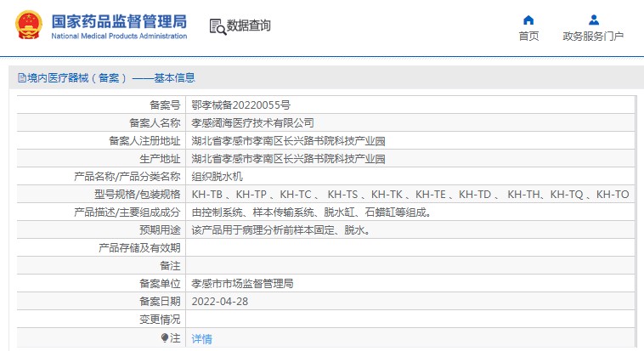The image size is (644, 351).
Task: Click the 国家药品监督管理局 title text
Action: click(x=119, y=21)
